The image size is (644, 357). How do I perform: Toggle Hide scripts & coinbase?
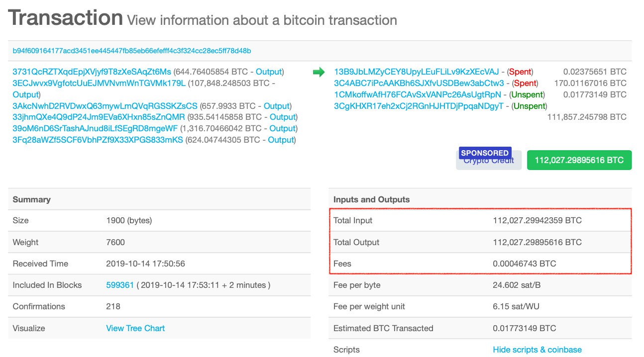coord(537,350)
